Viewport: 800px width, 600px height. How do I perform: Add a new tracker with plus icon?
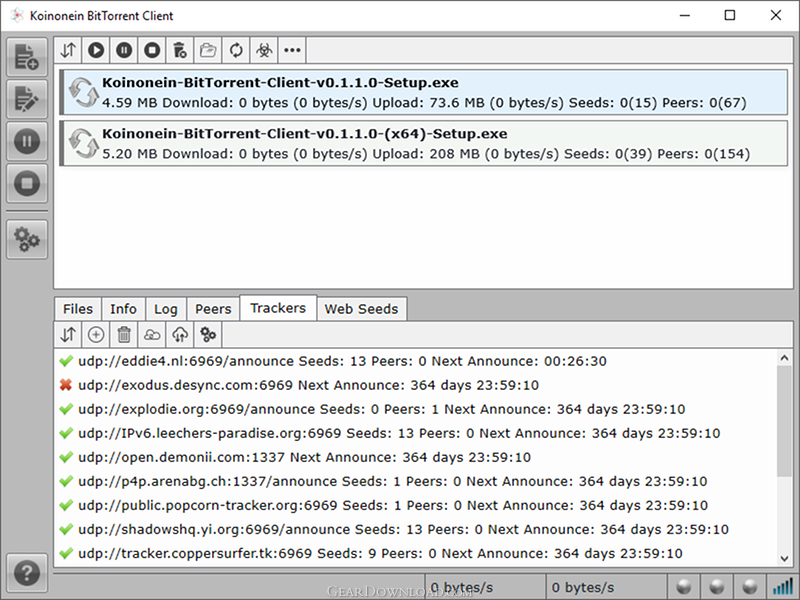pos(96,335)
